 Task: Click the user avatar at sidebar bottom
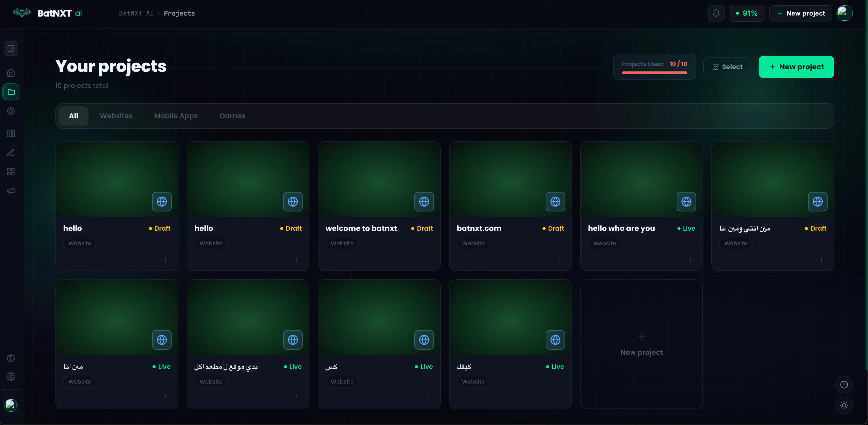(11, 405)
